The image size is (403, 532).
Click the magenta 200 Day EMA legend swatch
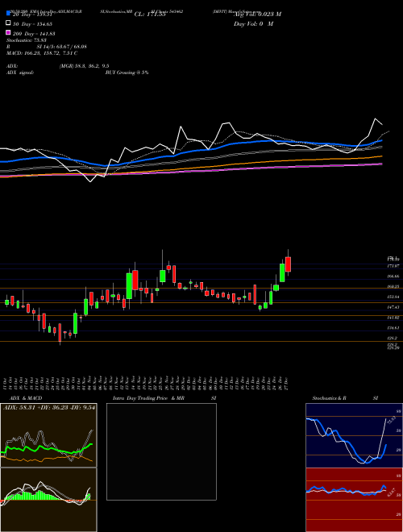coord(8,32)
